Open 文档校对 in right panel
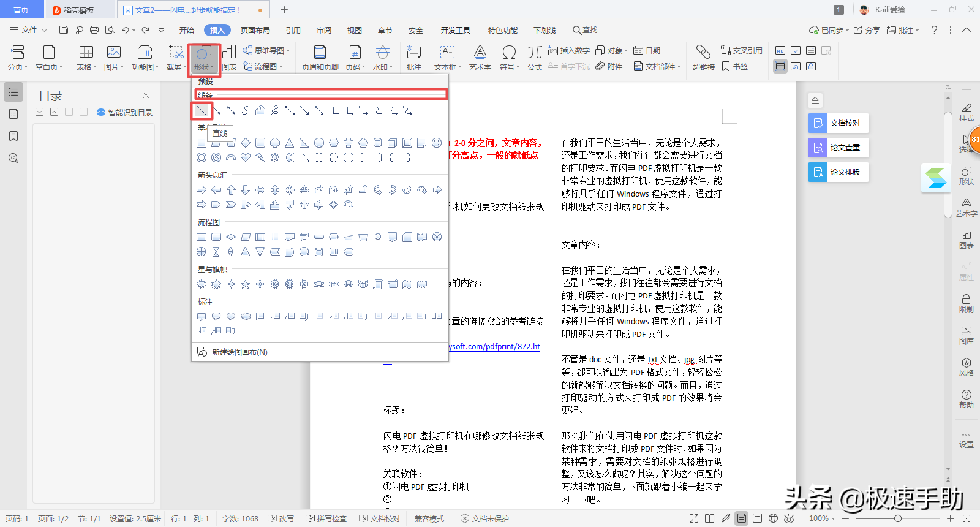 point(838,123)
